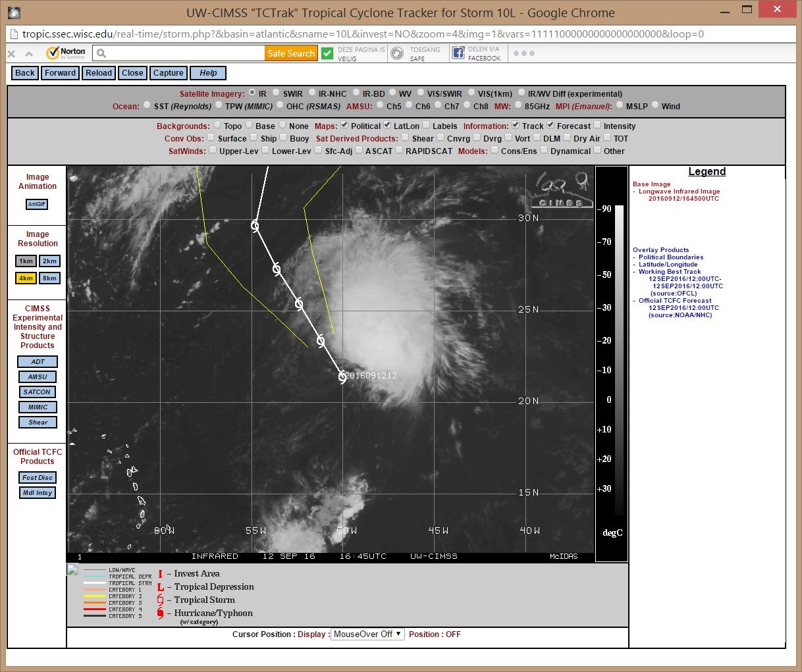The height and width of the screenshot is (672, 802).
Task: Click the Norton Safe Search logo icon
Action: point(66,53)
